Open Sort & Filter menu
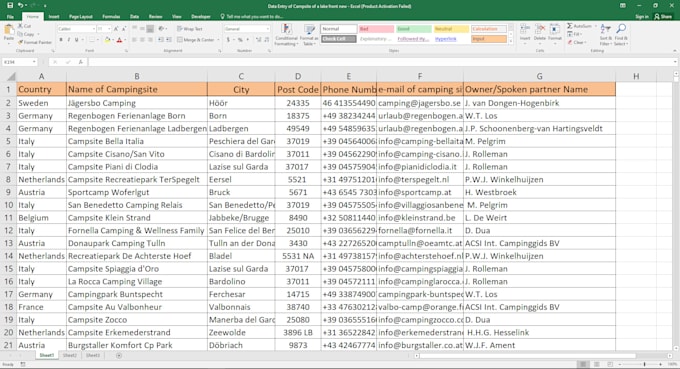The image size is (680, 369). click(x=605, y=35)
